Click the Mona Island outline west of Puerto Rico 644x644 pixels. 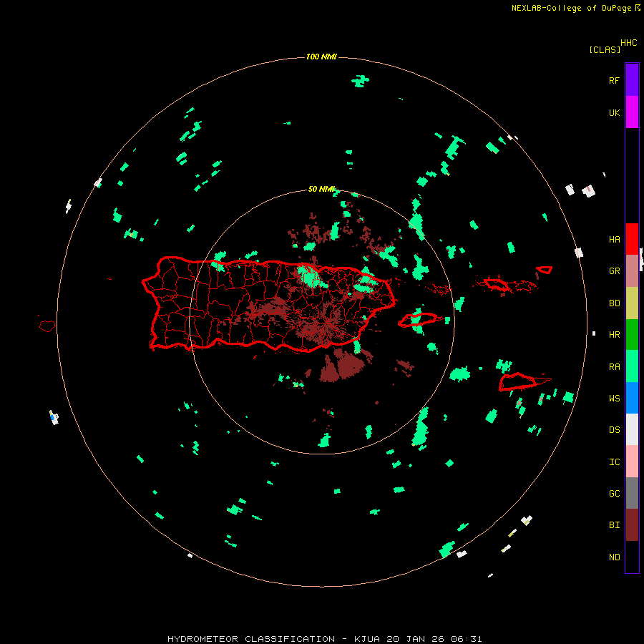[x=47, y=326]
